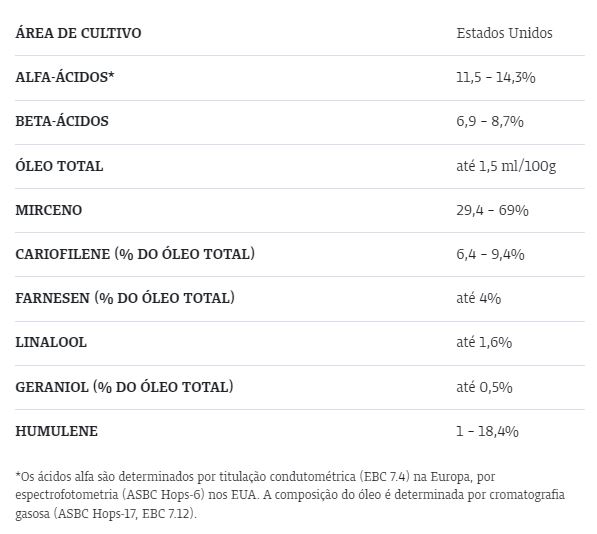Click the footnote about ácidos alfa determination
597x534 pixels.
[290, 495]
